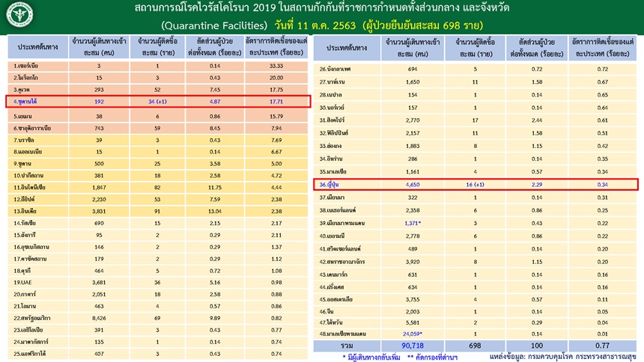Click the row '3.คูเวต'
This screenshot has width=644, height=362.
point(157,90)
